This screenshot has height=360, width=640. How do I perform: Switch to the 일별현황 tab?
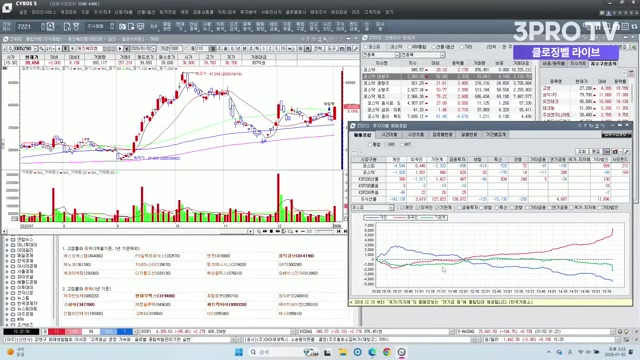pos(469,135)
